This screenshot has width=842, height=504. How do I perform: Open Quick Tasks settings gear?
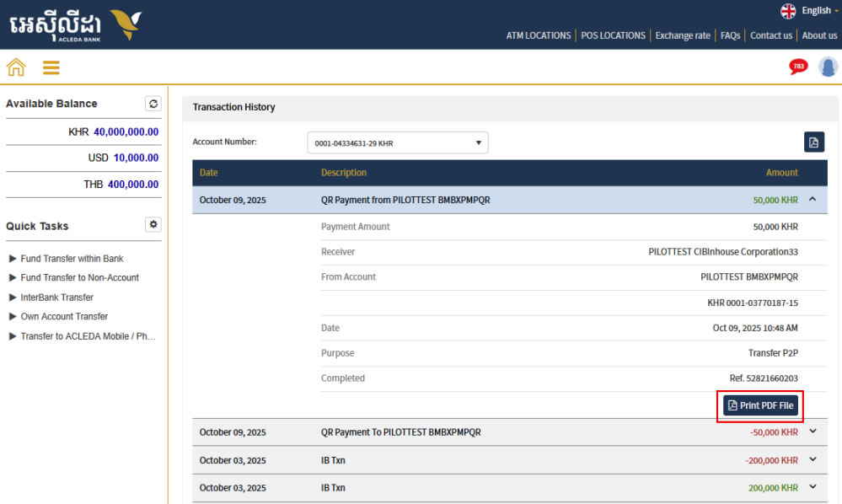(153, 225)
